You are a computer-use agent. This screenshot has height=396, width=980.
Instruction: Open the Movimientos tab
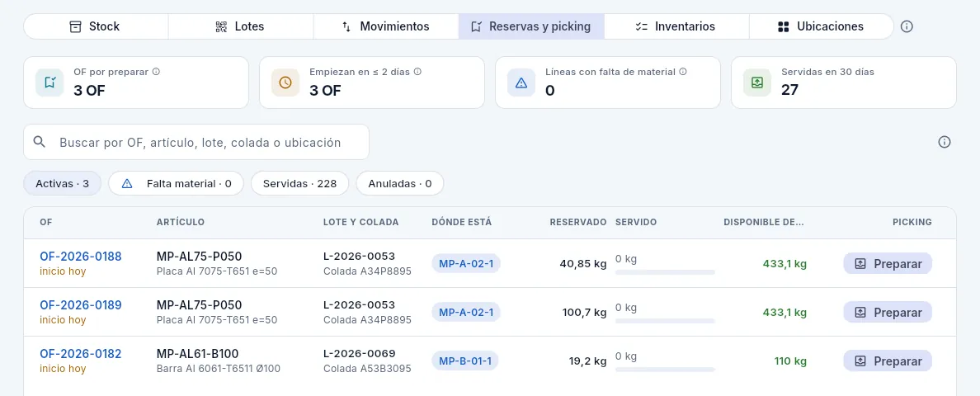pyautogui.click(x=385, y=26)
